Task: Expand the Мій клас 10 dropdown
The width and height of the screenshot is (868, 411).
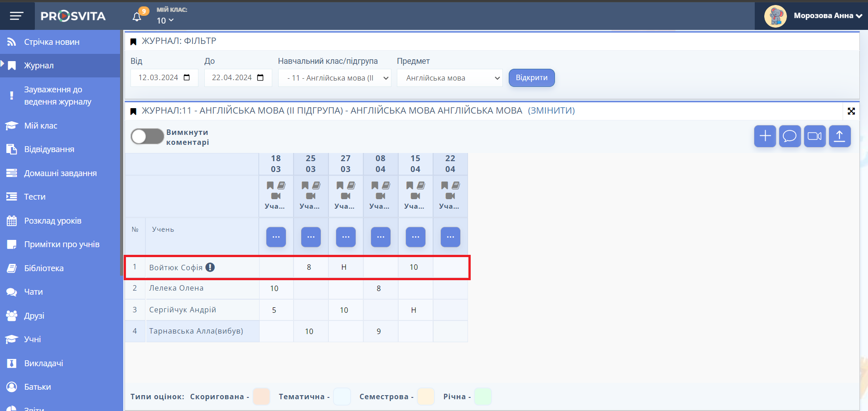Action: (165, 20)
